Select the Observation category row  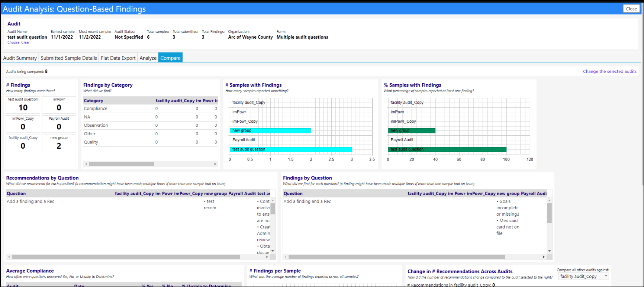(151, 125)
